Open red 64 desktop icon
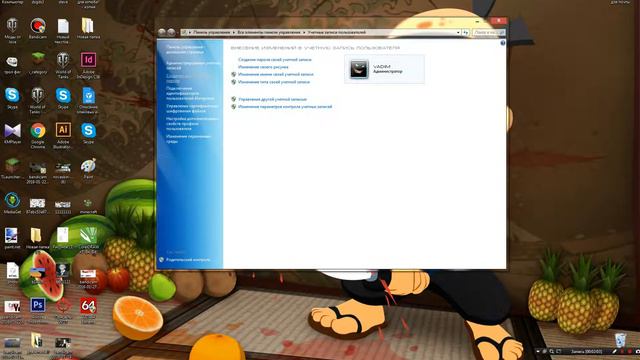Image resolution: width=640 pixels, height=360 pixels. click(x=88, y=310)
